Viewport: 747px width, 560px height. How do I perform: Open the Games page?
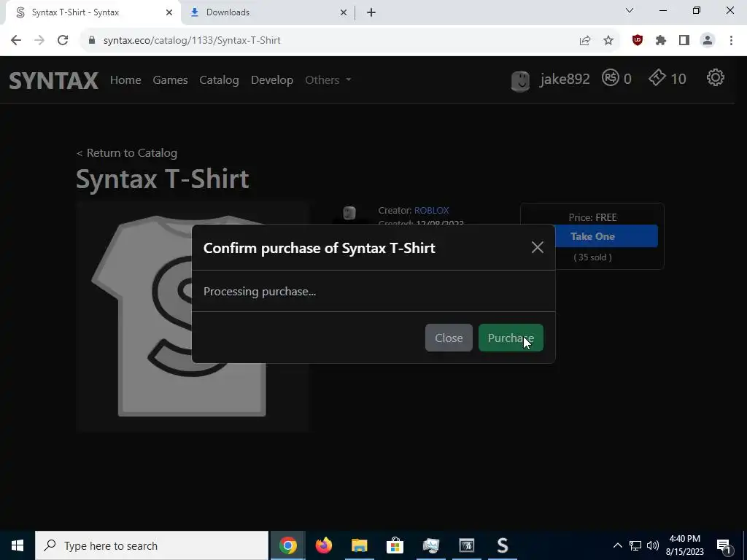170,80
